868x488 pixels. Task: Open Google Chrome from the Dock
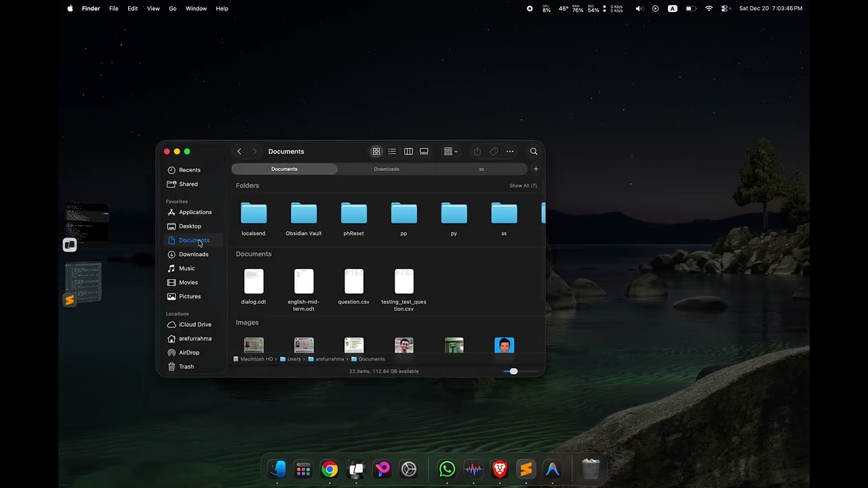point(330,469)
